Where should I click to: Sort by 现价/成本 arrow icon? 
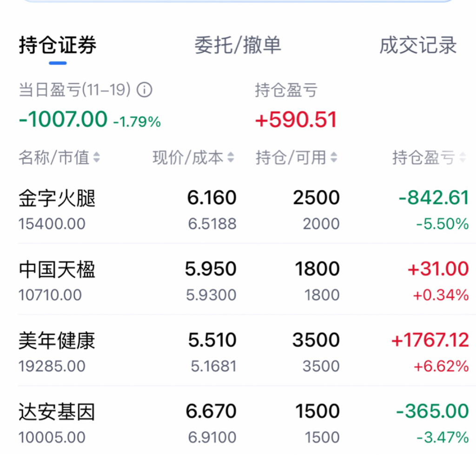pos(231,157)
